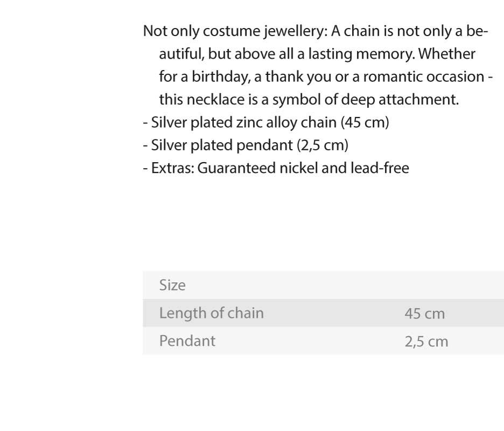Click the 'autiful, but above all' text line
Screen dimensions: 504x431
(x=317, y=54)
